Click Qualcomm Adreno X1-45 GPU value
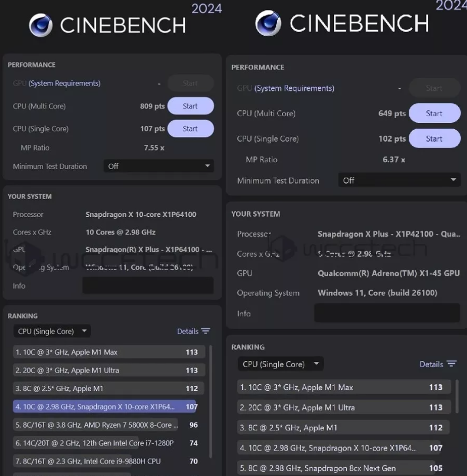This screenshot has width=467, height=476. point(389,273)
